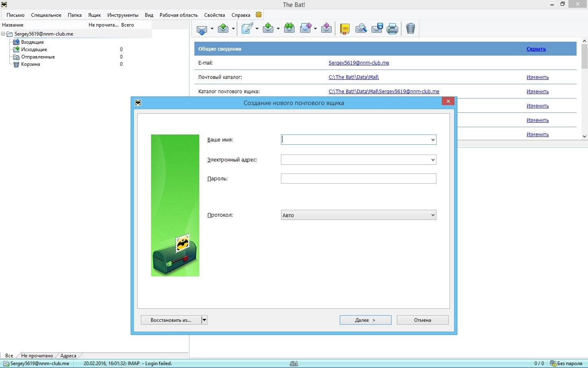Open the Письмо menu

click(x=16, y=15)
